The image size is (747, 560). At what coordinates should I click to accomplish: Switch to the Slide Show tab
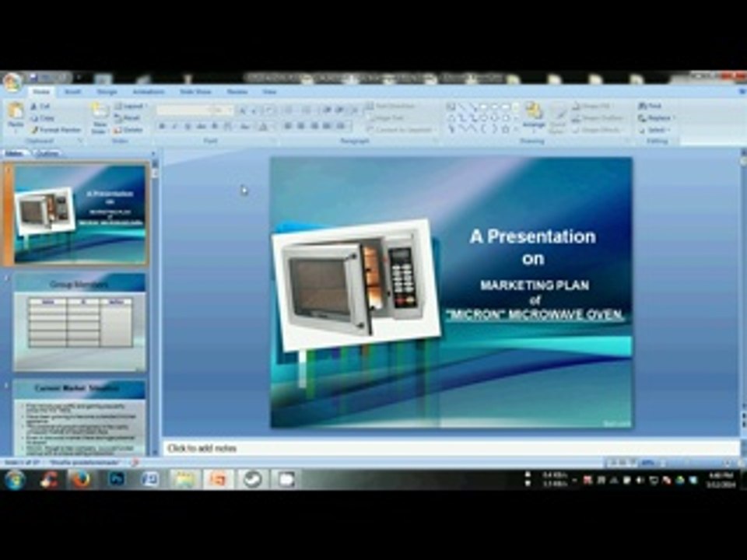click(x=196, y=92)
